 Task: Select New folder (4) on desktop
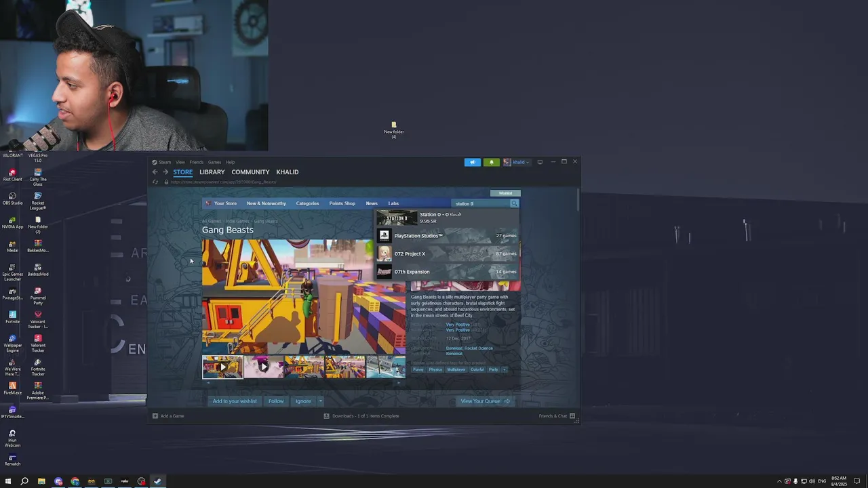(x=393, y=130)
